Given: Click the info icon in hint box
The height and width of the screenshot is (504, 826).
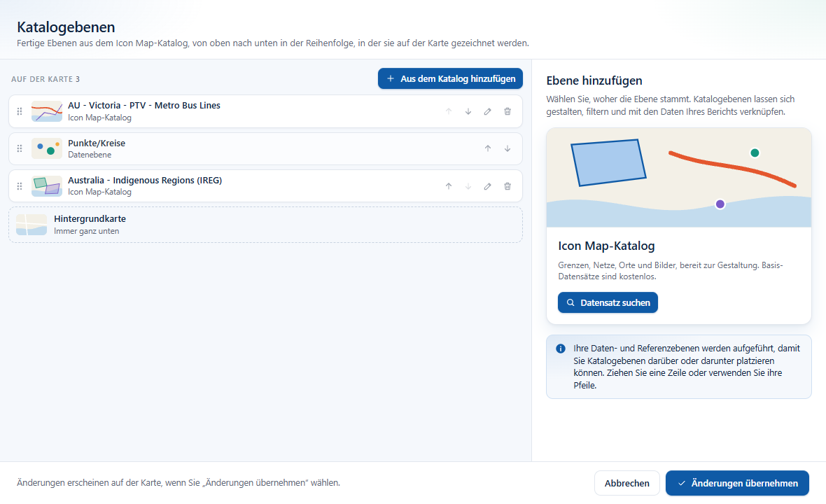Looking at the screenshot, I should pyautogui.click(x=561, y=349).
